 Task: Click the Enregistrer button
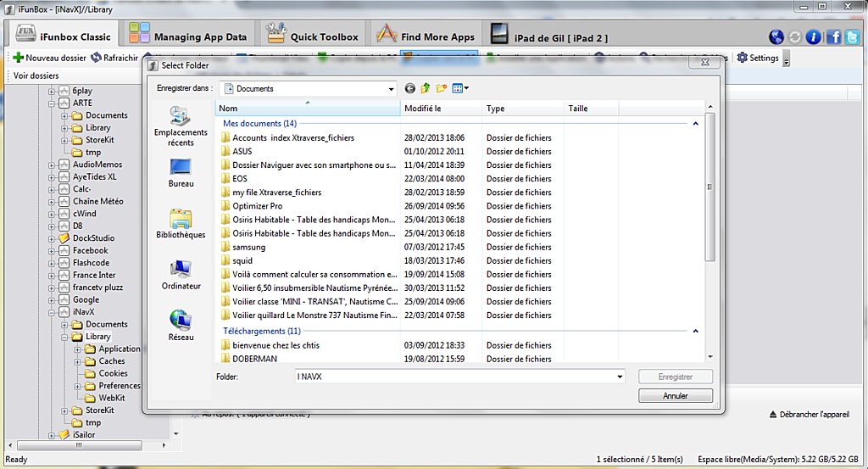click(676, 377)
